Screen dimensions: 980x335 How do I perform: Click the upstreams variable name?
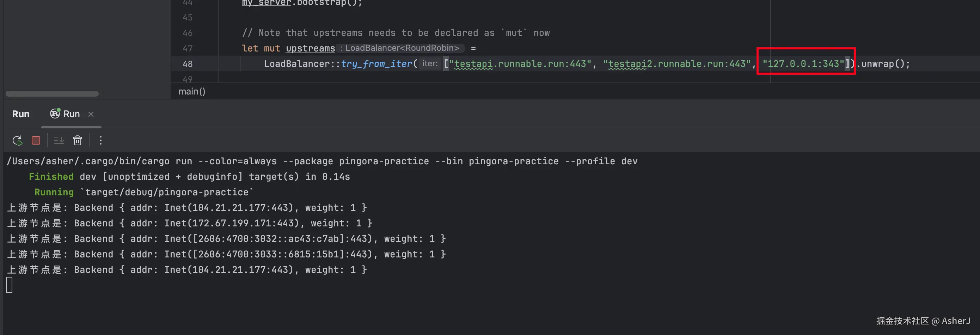click(x=310, y=48)
